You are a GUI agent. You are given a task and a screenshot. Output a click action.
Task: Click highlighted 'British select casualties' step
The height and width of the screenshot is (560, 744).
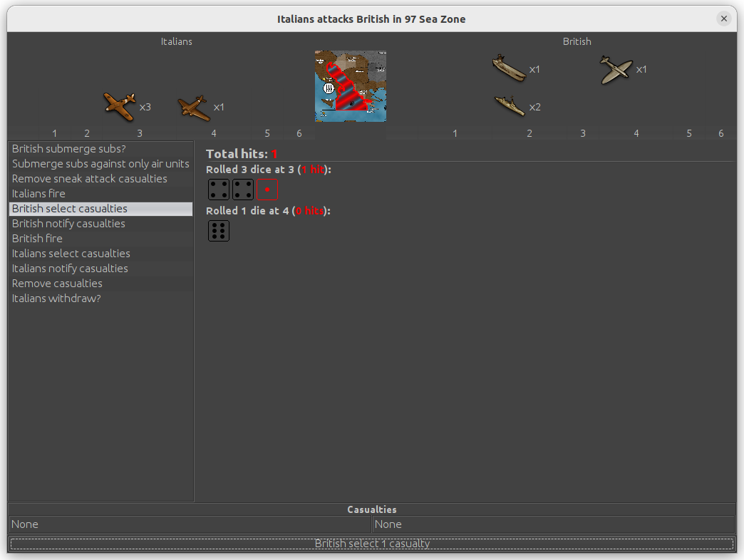coord(70,209)
